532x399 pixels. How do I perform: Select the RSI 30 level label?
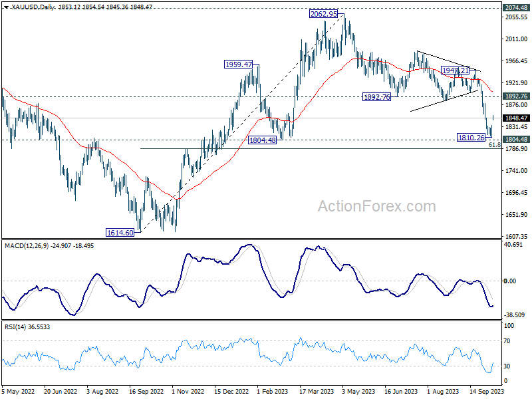click(x=507, y=366)
